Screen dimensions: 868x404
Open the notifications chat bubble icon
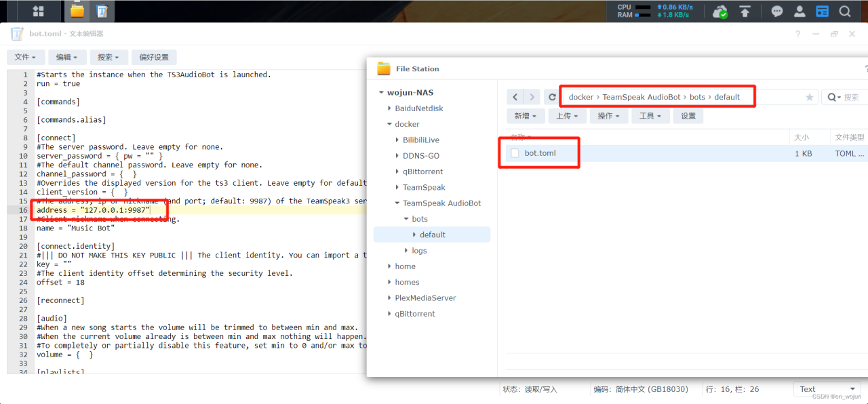coord(776,11)
